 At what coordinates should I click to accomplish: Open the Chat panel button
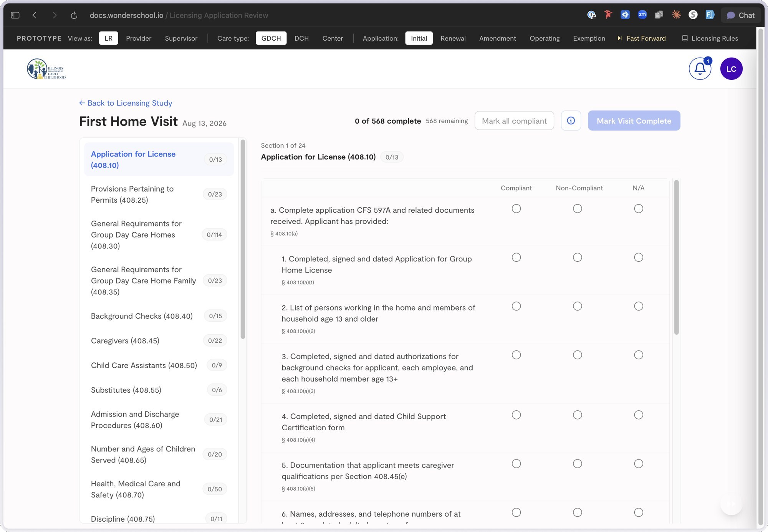coord(741,15)
